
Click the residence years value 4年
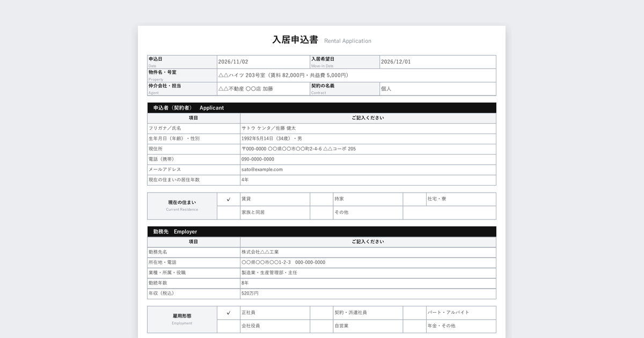point(368,180)
